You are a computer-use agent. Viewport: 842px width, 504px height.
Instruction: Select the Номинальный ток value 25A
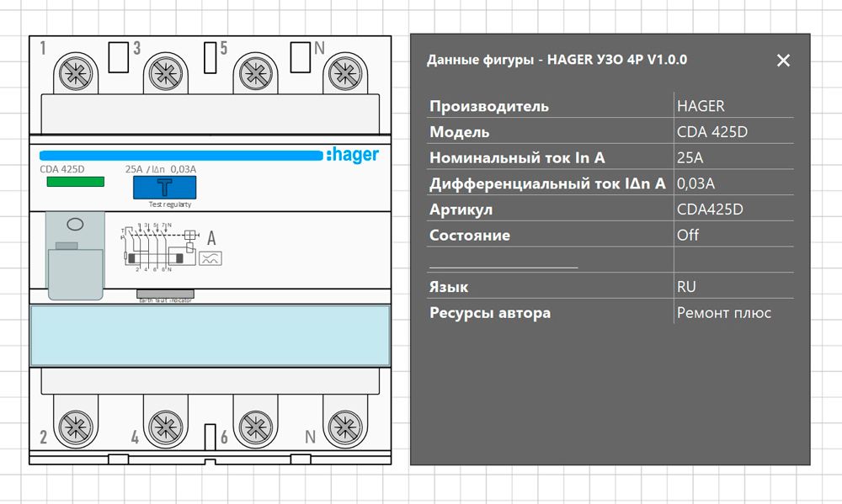click(x=690, y=158)
